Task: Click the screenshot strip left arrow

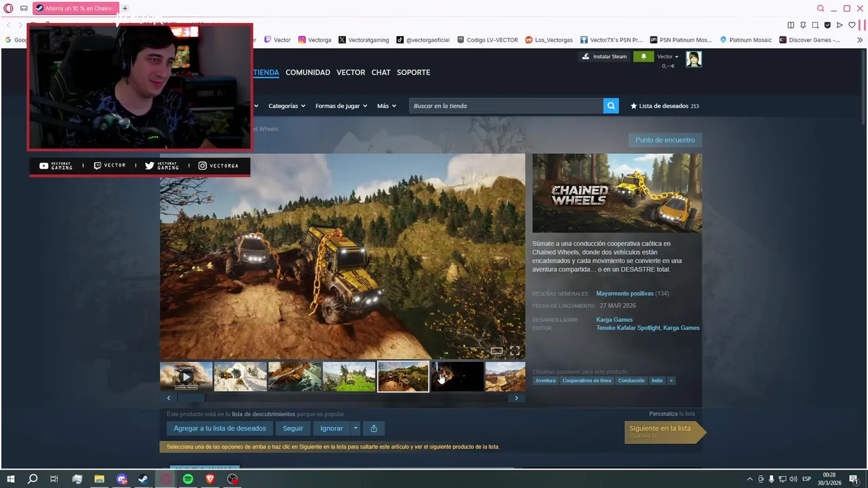Action: (x=169, y=399)
